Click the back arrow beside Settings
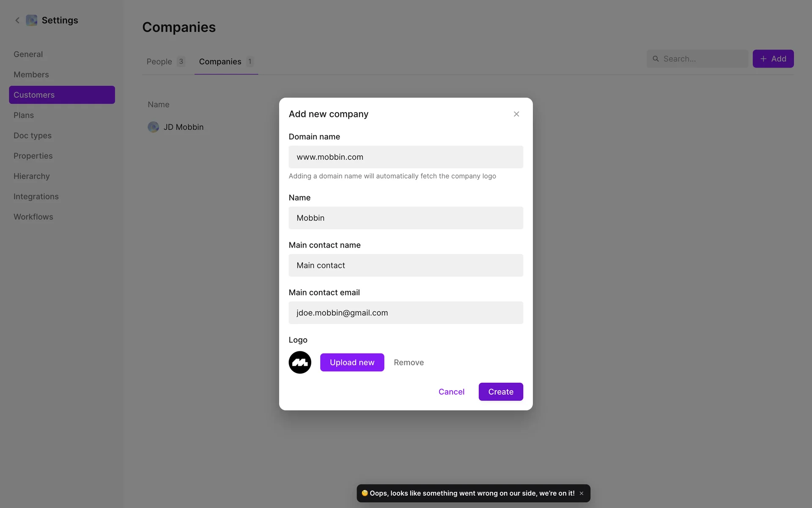Viewport: 812px width, 508px height. (x=17, y=20)
